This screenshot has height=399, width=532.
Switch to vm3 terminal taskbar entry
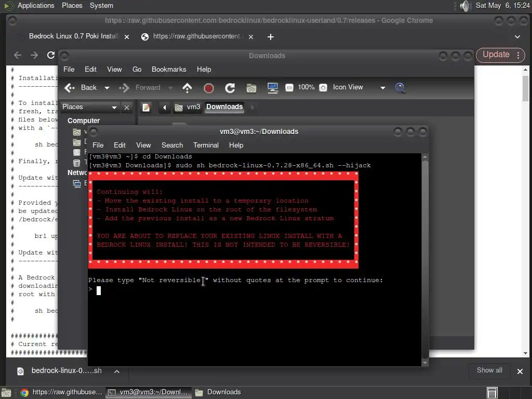148,393
